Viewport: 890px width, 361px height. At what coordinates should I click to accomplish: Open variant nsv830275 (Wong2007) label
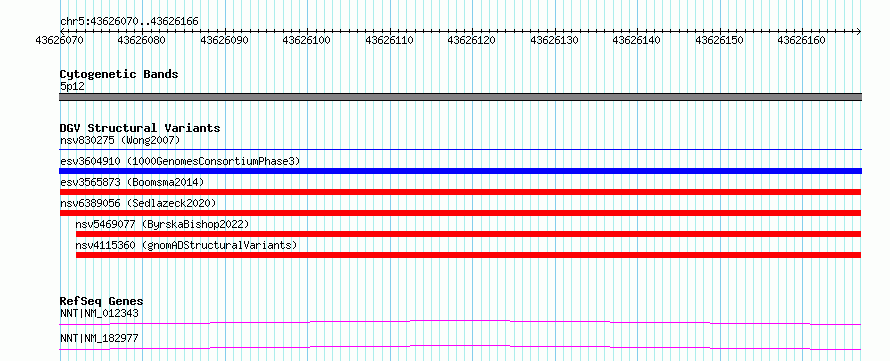[x=120, y=140]
